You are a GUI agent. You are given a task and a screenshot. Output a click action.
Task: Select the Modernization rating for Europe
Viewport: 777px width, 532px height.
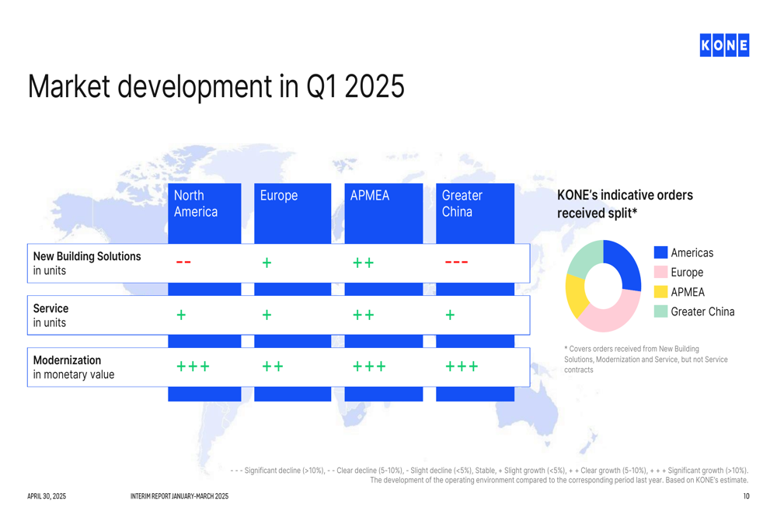[273, 367]
